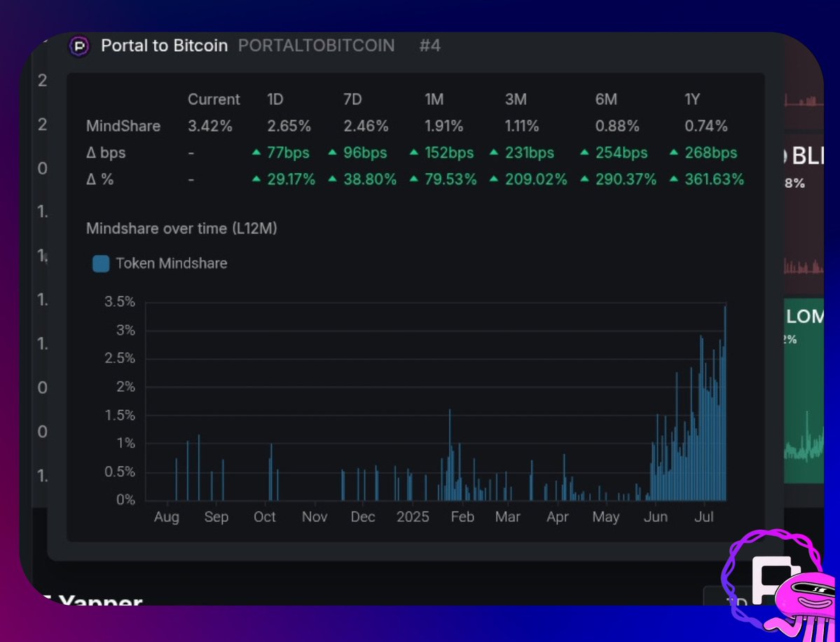Toggle the Token Mindshare legend swatch
The image size is (840, 642).
pyautogui.click(x=101, y=264)
